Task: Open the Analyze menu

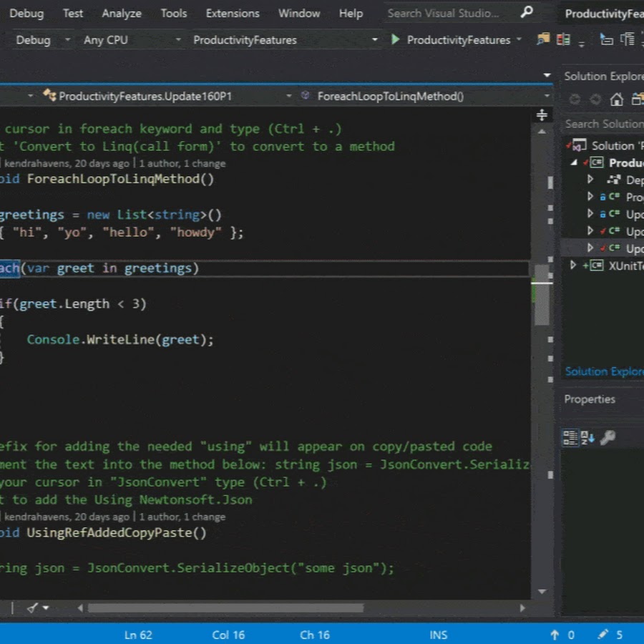Action: [122, 13]
